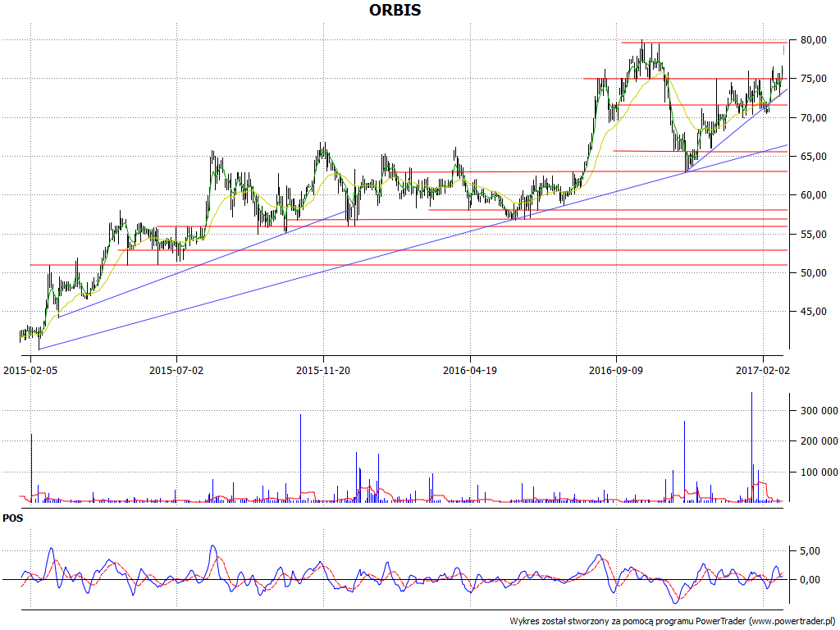The height and width of the screenshot is (630, 840).
Task: Click the 65,00 price axis label
Action: click(x=813, y=157)
